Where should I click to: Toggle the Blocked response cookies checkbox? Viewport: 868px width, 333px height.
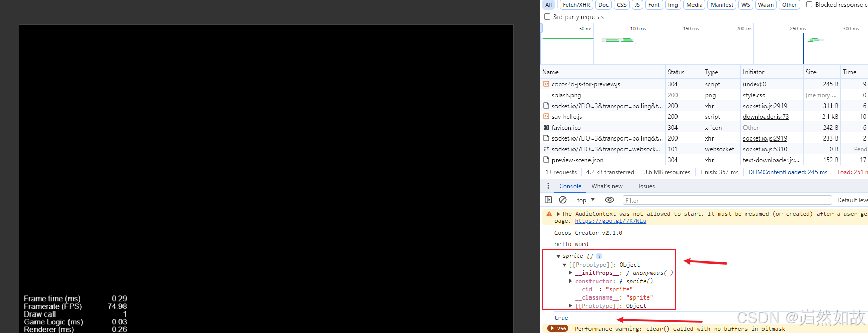click(x=809, y=4)
